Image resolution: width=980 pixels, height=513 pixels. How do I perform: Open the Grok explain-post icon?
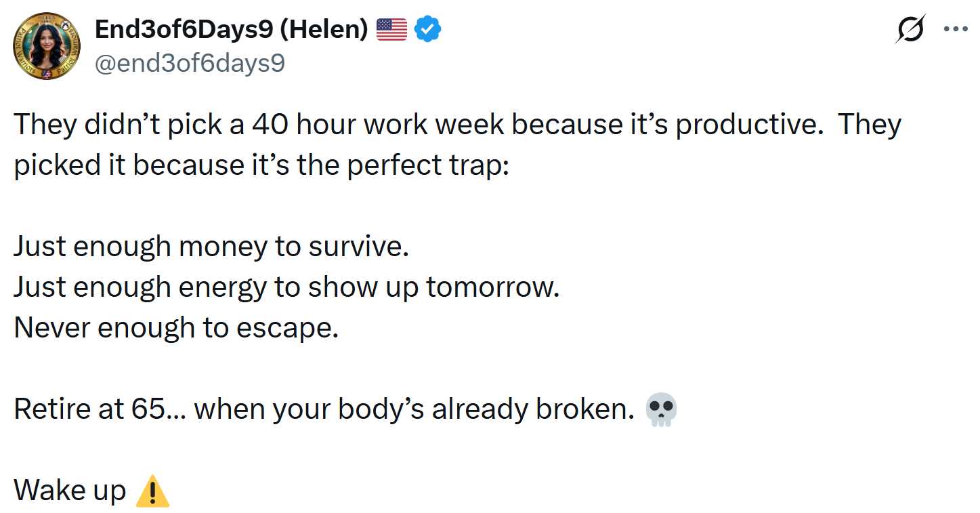coord(909,30)
